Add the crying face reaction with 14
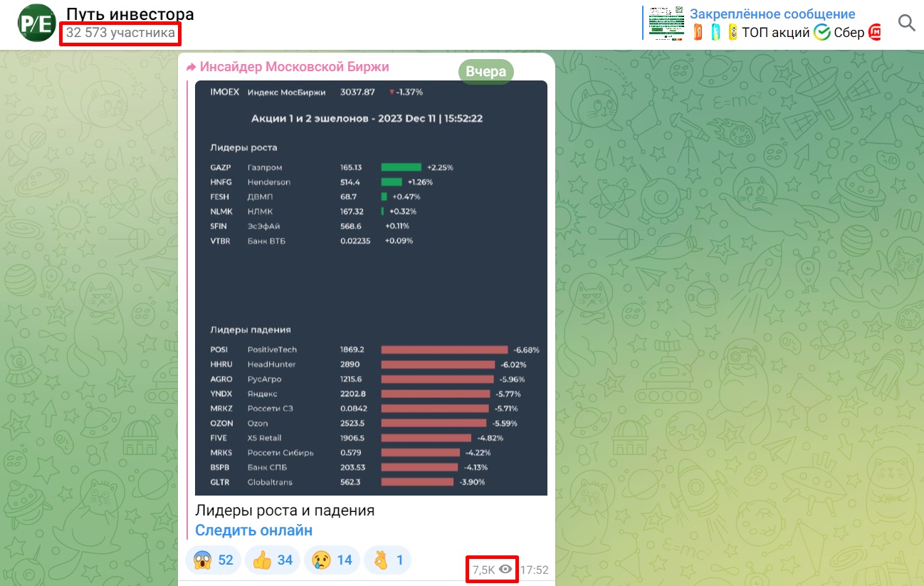This screenshot has width=924, height=586. pyautogui.click(x=332, y=560)
